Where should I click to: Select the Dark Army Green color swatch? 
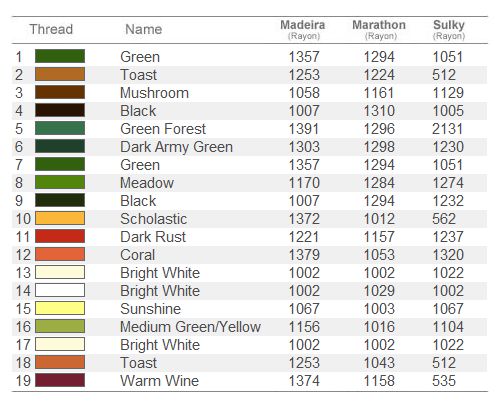point(60,146)
